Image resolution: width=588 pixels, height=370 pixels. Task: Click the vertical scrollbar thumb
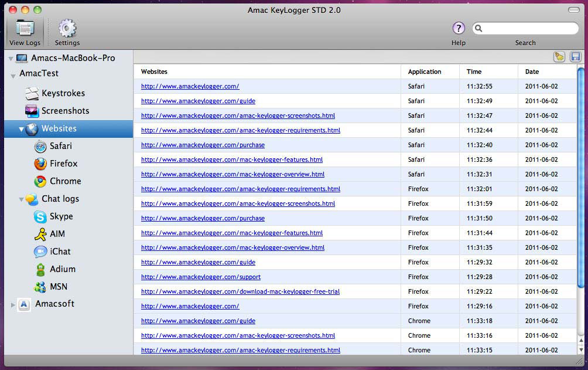580,178
